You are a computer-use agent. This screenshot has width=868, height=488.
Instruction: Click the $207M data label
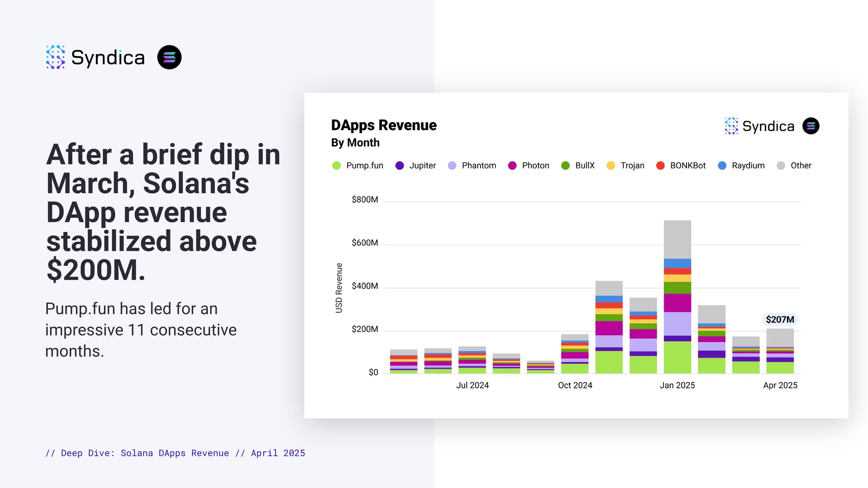[780, 320]
